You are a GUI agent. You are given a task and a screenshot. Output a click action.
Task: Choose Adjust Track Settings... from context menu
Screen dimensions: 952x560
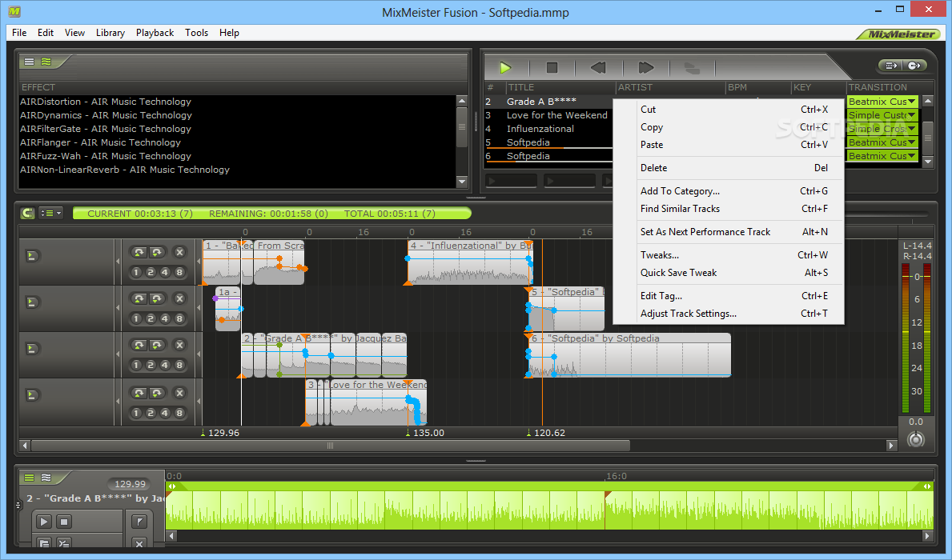pyautogui.click(x=729, y=314)
